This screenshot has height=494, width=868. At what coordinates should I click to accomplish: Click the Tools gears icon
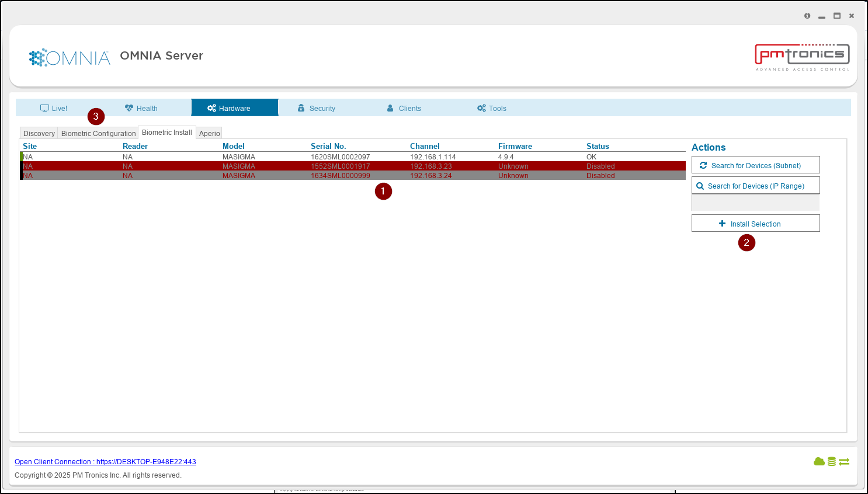click(x=481, y=108)
